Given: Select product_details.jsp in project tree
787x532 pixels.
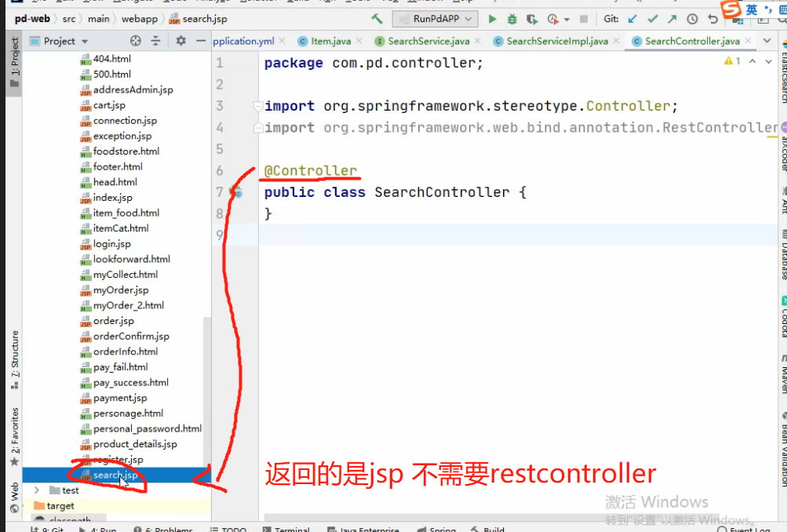Looking at the screenshot, I should 129,443.
